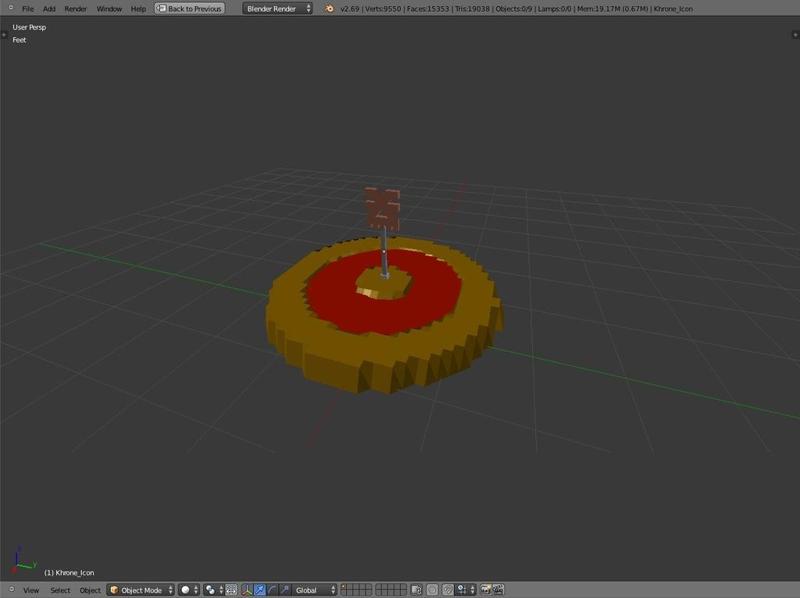
Task: Select the scale manipulator icon
Action: click(x=284, y=590)
